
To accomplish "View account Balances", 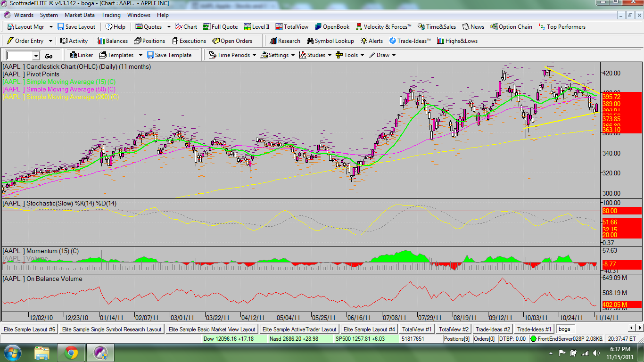I will (113, 41).
